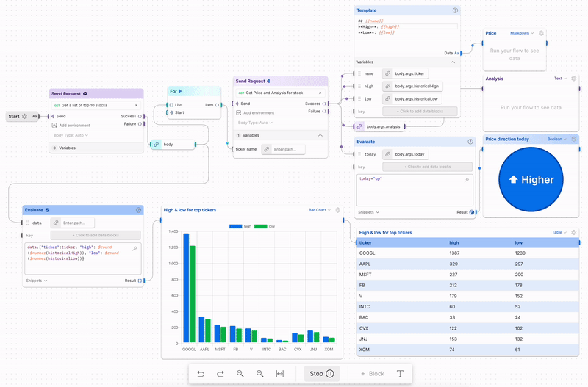Open settings gear on Price output block
This screenshot has width=588, height=387.
pos(542,33)
